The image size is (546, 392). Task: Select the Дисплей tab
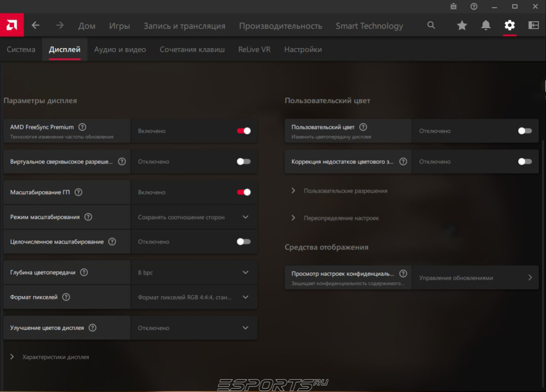coord(65,50)
